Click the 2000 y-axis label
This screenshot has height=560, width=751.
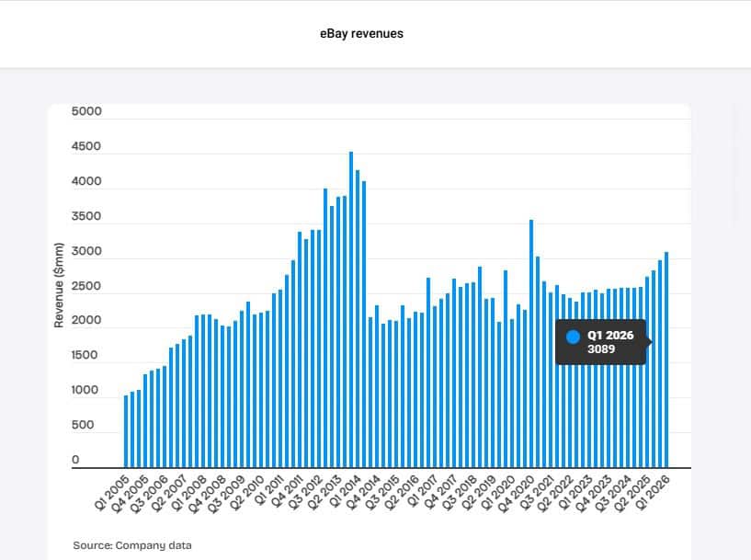pyautogui.click(x=86, y=320)
